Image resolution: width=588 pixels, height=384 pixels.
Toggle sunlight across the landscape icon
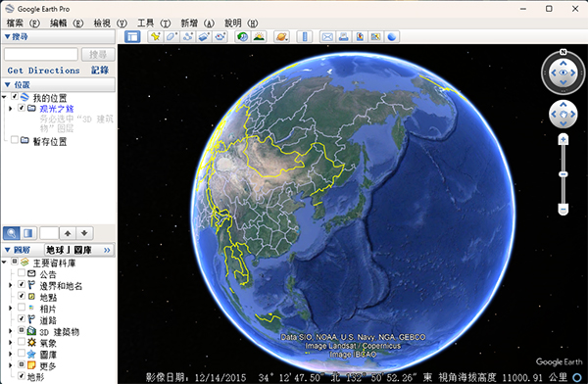259,37
